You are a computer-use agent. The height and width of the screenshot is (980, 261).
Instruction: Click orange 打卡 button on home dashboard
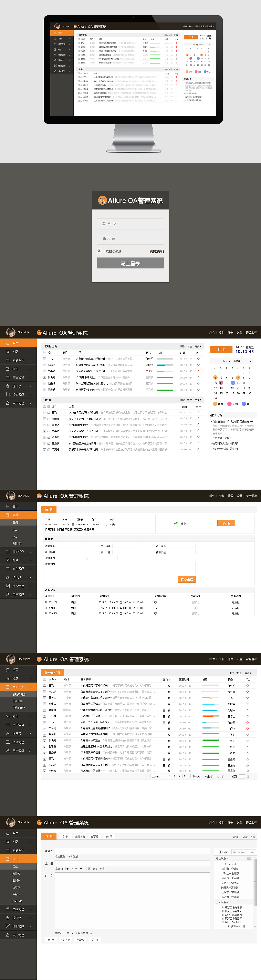tap(221, 349)
